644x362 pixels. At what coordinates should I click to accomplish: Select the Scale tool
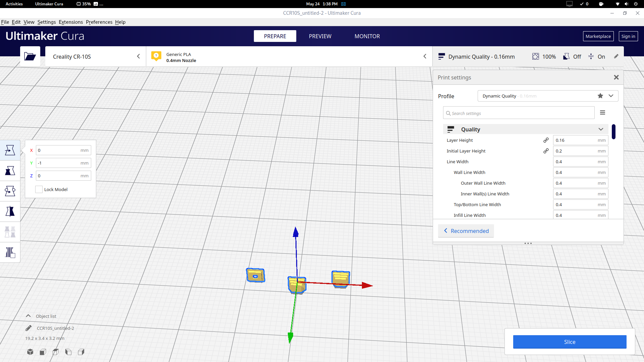pos(10,171)
